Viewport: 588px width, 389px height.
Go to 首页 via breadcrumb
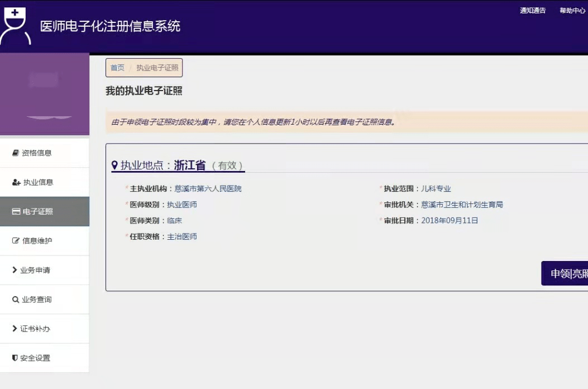pos(117,68)
